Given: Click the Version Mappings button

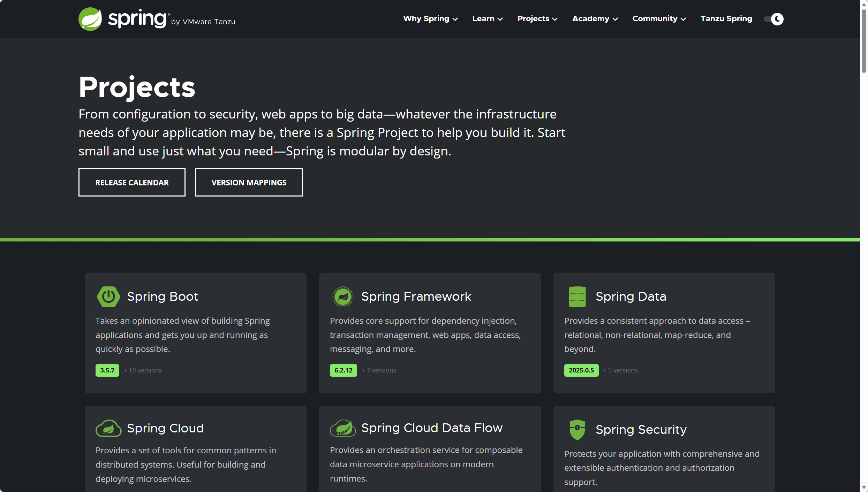Looking at the screenshot, I should point(249,183).
